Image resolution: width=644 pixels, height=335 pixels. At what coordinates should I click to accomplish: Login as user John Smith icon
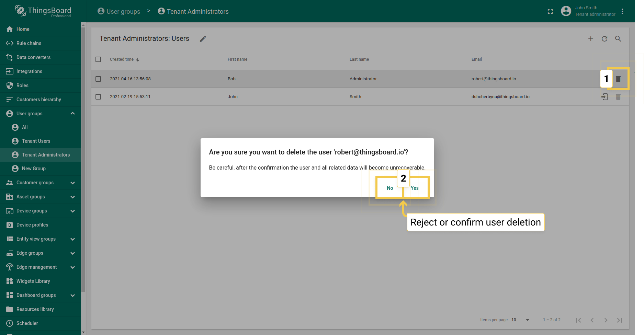605,97
